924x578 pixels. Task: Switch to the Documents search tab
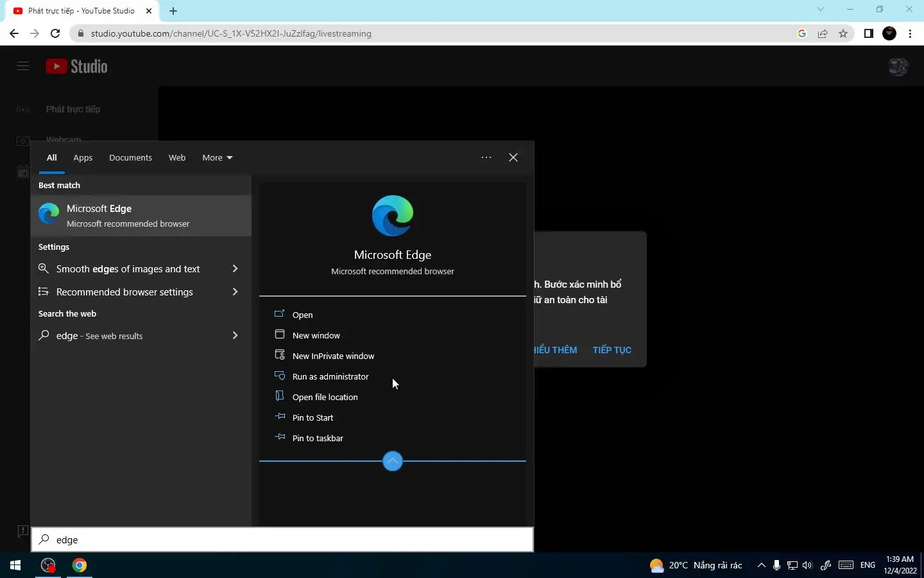[130, 157]
